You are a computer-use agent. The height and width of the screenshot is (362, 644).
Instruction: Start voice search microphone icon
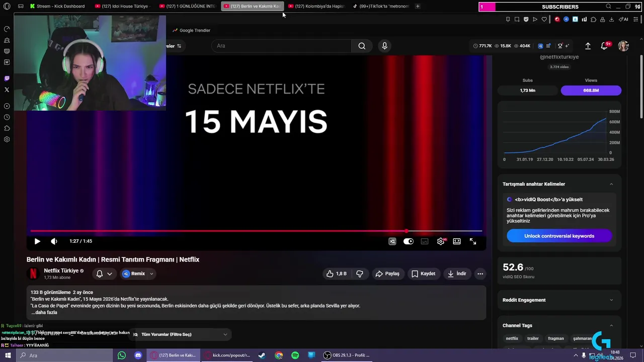point(384,46)
